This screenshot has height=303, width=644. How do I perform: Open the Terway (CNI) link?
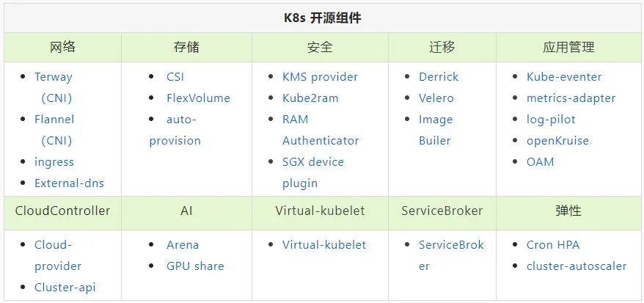[54, 77]
